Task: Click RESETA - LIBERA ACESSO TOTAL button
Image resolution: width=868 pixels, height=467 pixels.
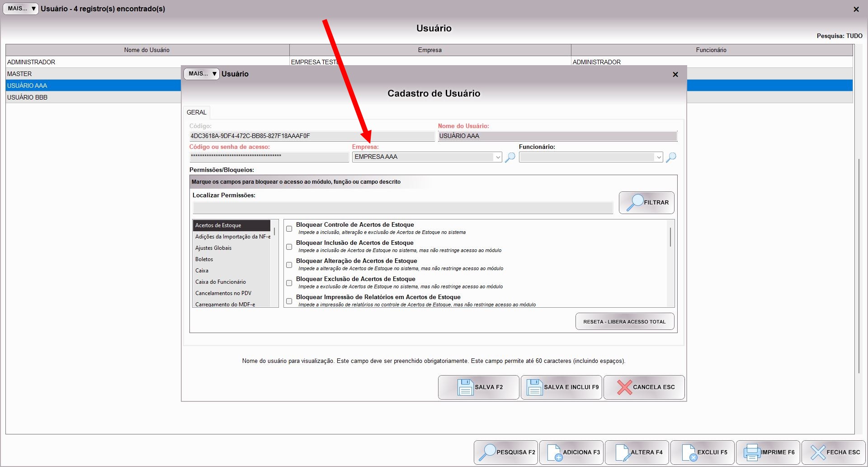Action: [624, 322]
